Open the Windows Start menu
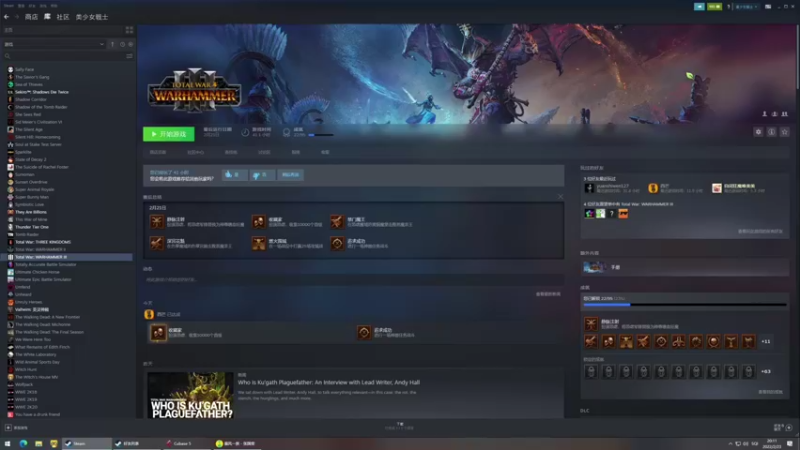The image size is (800, 450). [8, 443]
